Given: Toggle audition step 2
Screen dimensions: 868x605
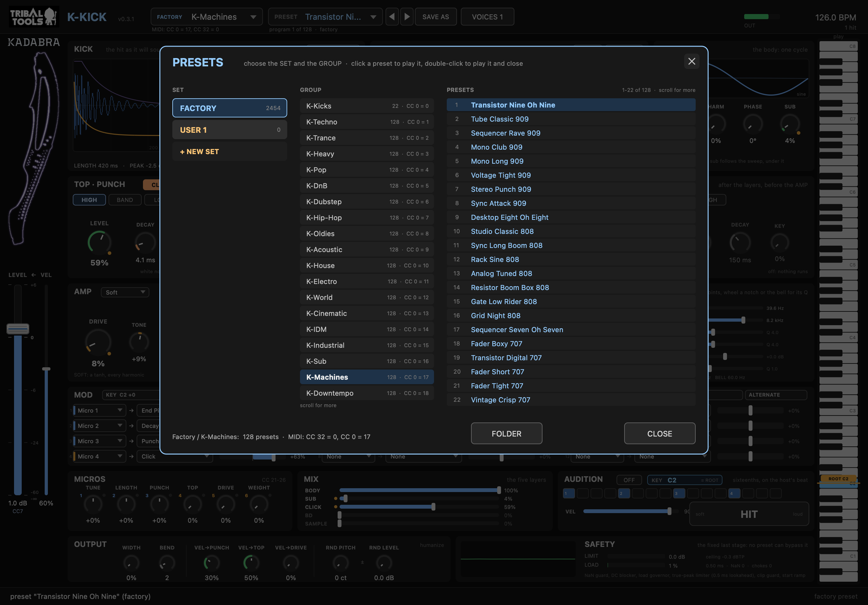Looking at the screenshot, I should pos(624,493).
